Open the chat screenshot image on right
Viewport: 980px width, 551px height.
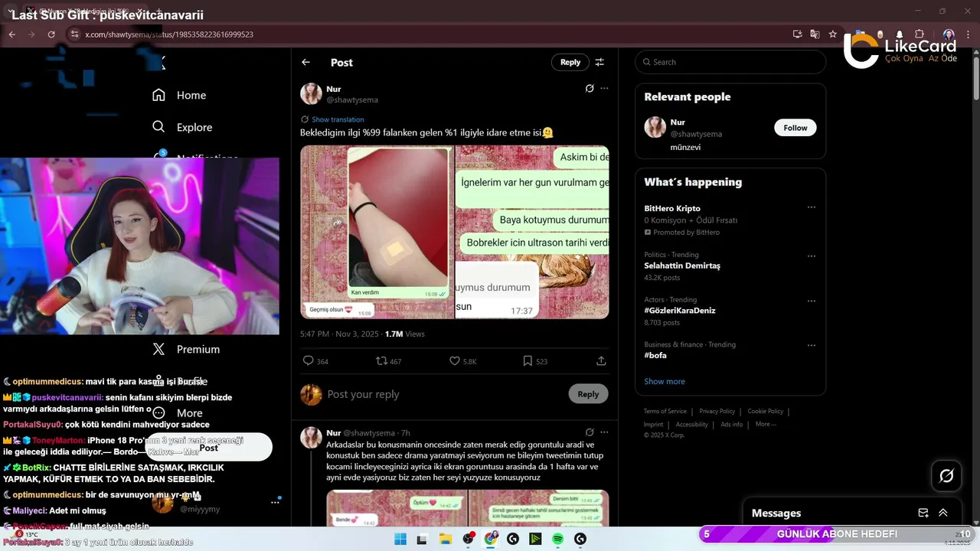[533, 232]
